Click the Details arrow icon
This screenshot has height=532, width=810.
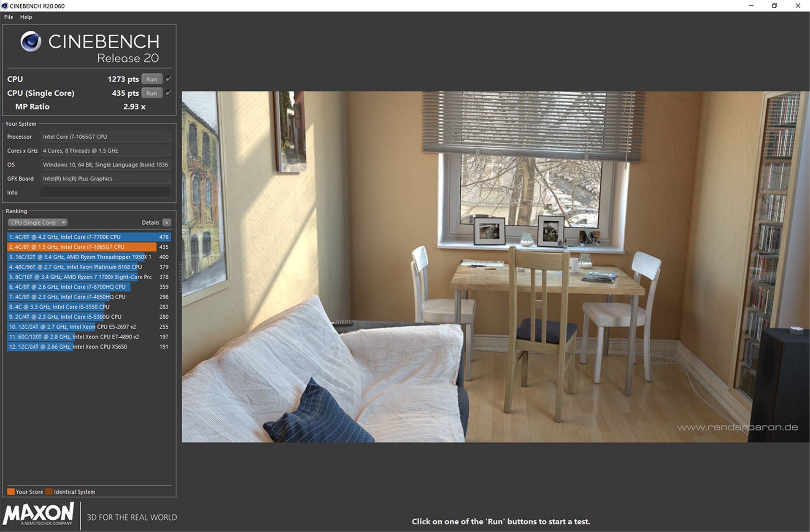coord(167,223)
